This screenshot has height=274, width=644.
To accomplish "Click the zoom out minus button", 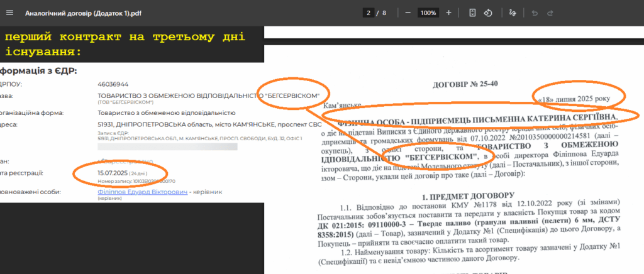I will click(x=408, y=13).
